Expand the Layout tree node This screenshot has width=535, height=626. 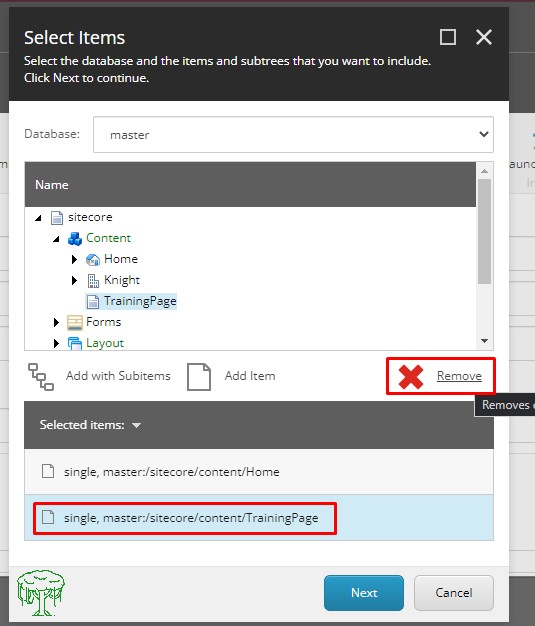click(56, 343)
